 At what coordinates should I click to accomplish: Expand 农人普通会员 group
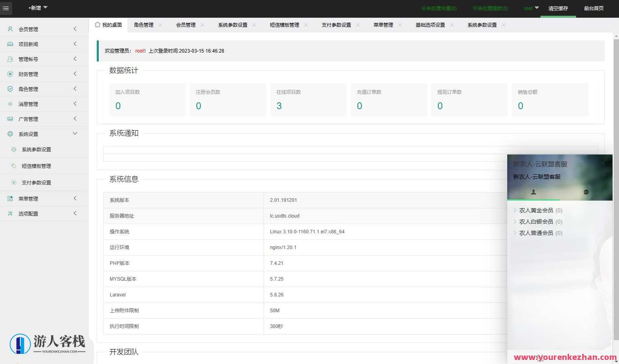[538, 233]
